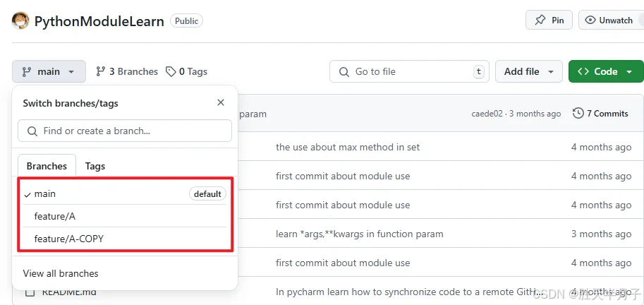Expand the Add file dropdown
This screenshot has width=644, height=305.
tap(529, 71)
